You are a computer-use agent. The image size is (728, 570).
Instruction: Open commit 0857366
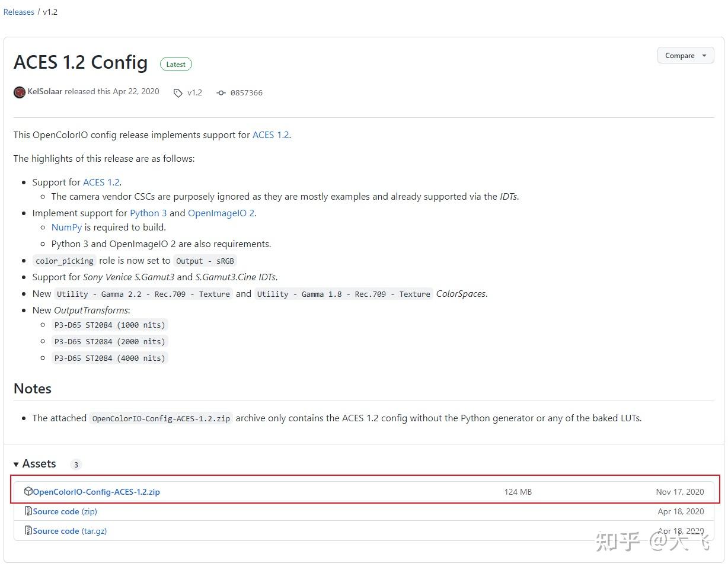click(x=246, y=93)
